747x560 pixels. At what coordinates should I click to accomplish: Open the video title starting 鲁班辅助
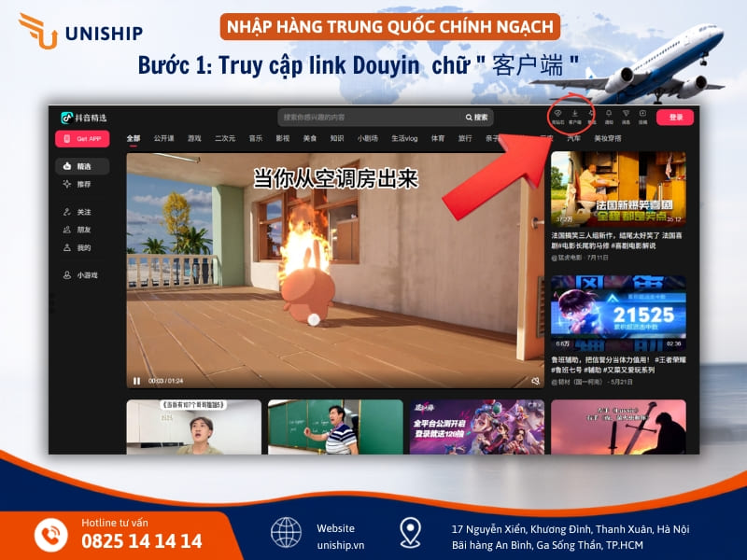[618, 365]
